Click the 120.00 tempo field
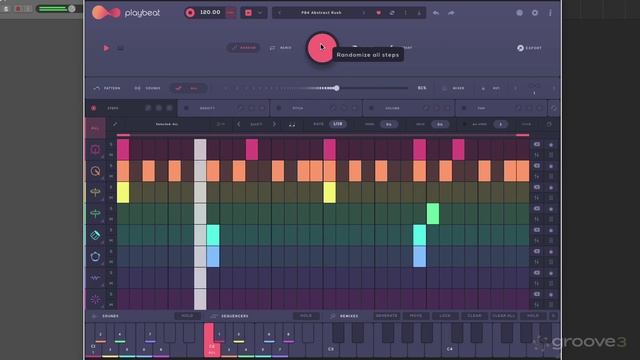This screenshot has height=360, width=640. [x=210, y=12]
